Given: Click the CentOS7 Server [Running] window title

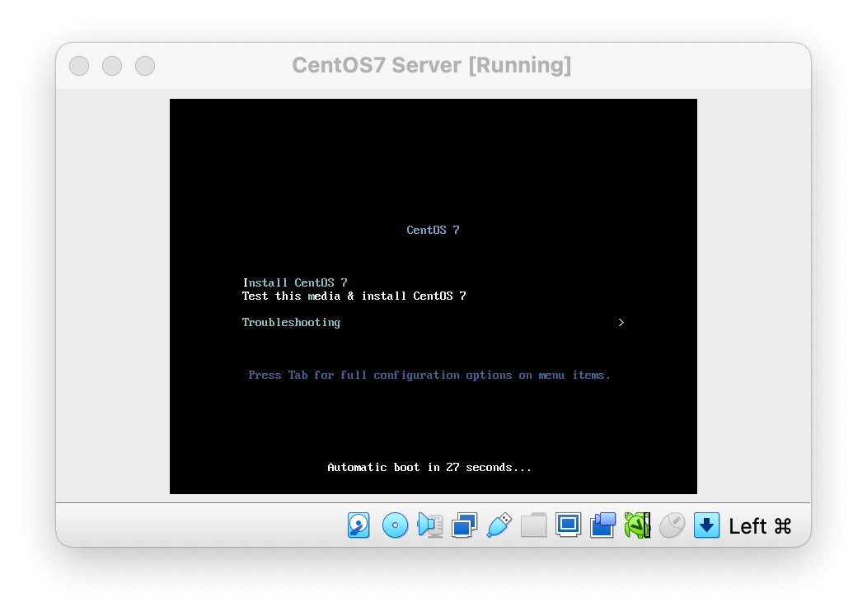Looking at the screenshot, I should [431, 65].
